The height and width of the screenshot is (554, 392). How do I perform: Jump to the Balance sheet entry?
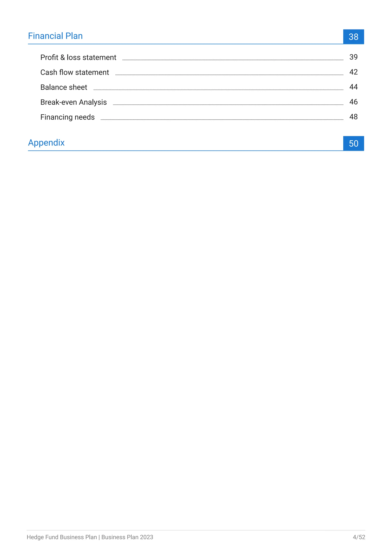tap(64, 87)
